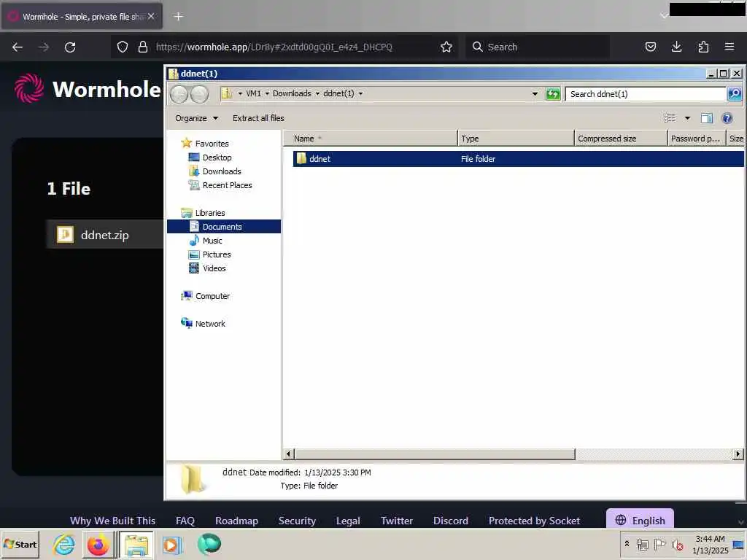Open the Roadmap footer link

pyautogui.click(x=236, y=521)
